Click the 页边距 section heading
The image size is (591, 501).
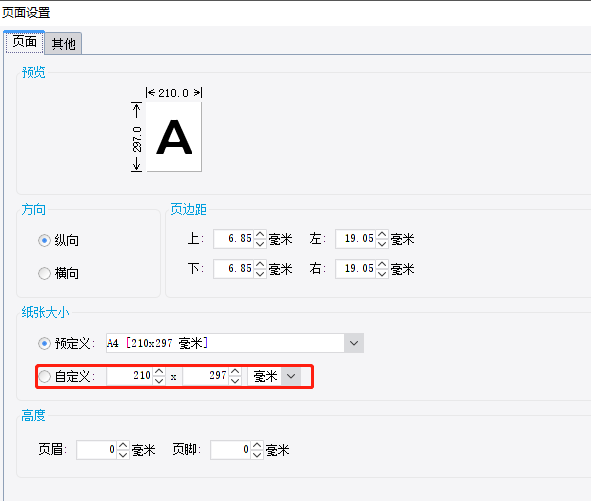188,209
